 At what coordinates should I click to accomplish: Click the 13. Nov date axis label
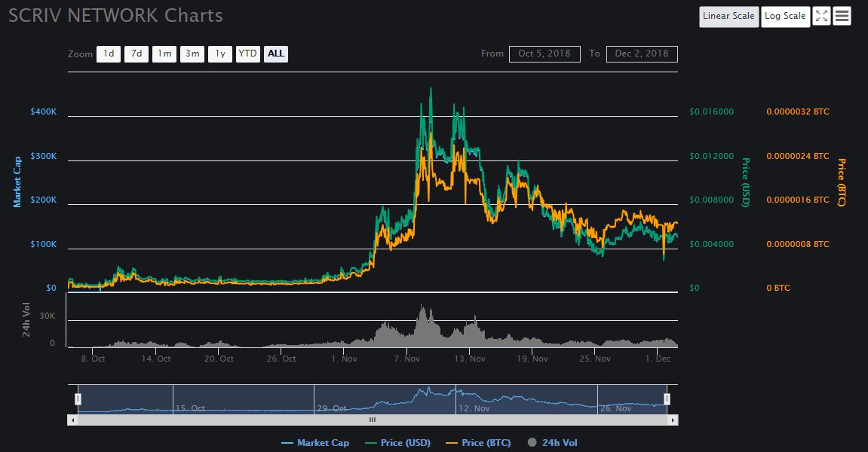(469, 359)
